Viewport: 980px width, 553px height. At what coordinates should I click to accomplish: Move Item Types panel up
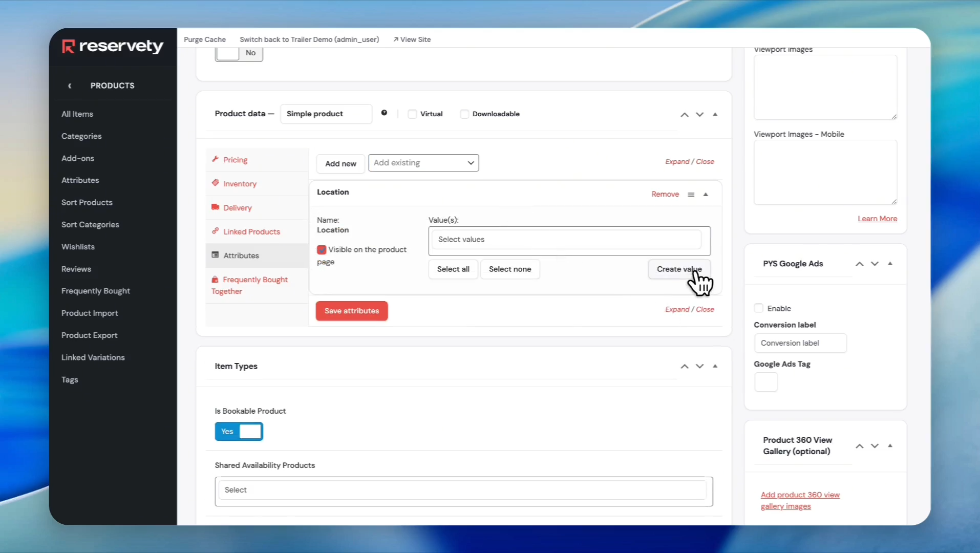click(684, 367)
